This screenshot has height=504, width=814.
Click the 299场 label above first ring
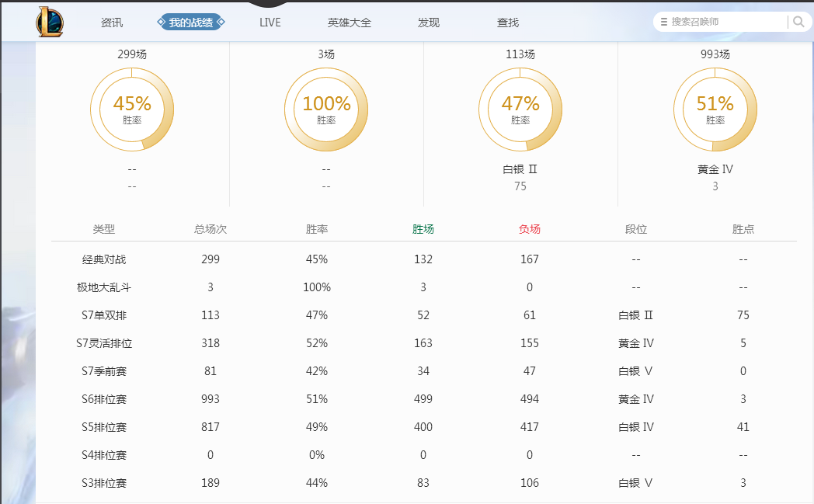[132, 54]
